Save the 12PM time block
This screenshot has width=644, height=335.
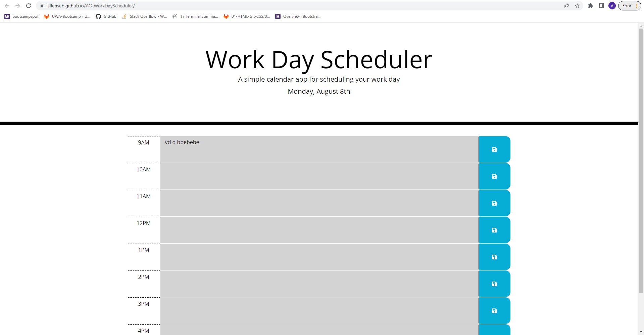click(x=494, y=230)
